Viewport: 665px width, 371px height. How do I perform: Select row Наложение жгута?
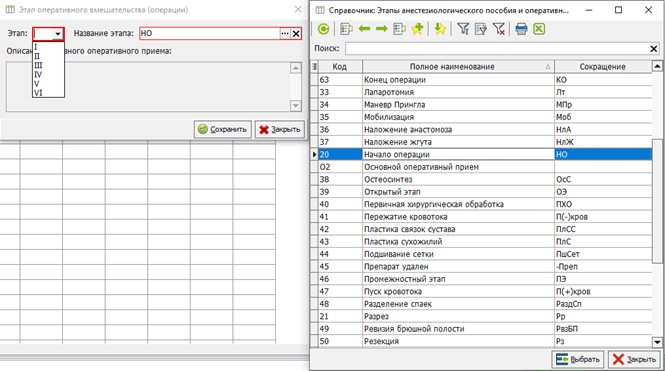(481, 142)
